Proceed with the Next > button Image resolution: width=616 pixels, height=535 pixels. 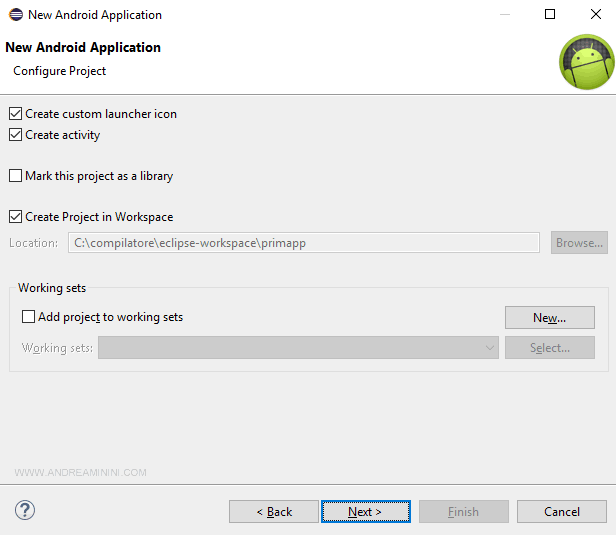(x=365, y=512)
